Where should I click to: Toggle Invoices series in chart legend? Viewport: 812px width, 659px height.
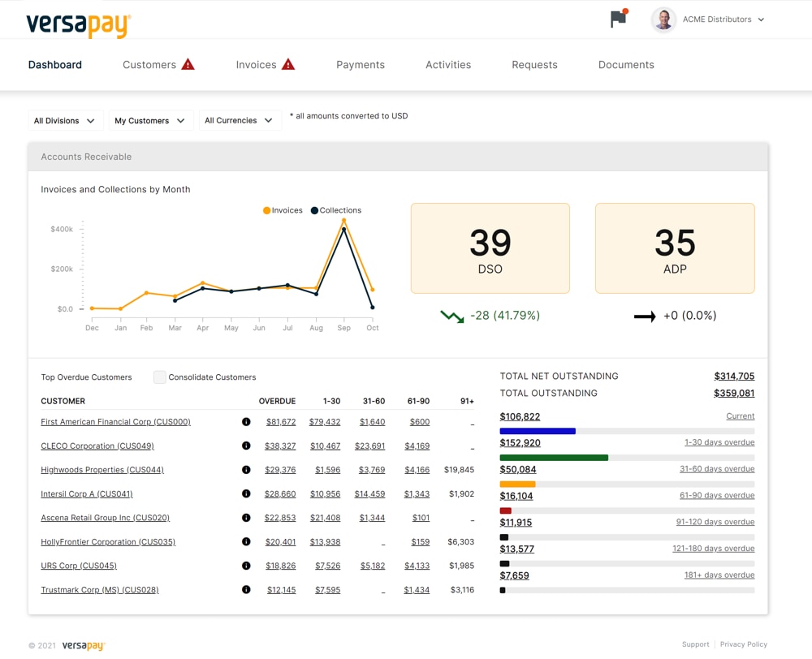coord(283,210)
